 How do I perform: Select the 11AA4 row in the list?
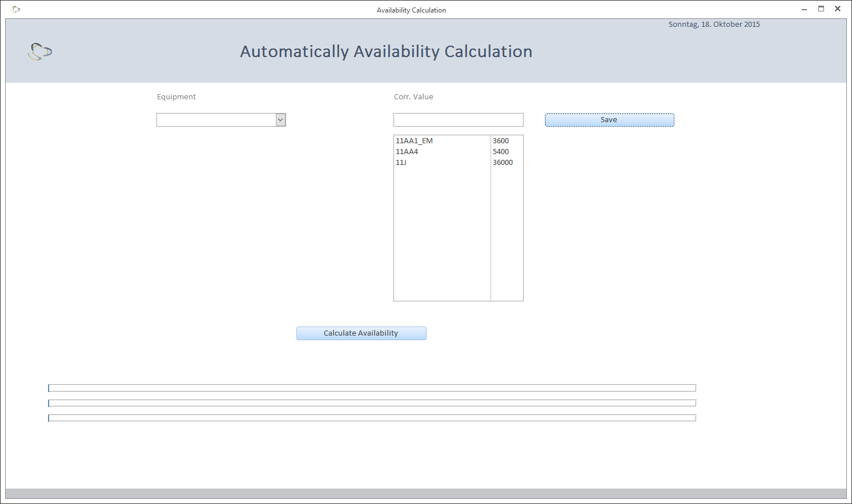pos(407,152)
